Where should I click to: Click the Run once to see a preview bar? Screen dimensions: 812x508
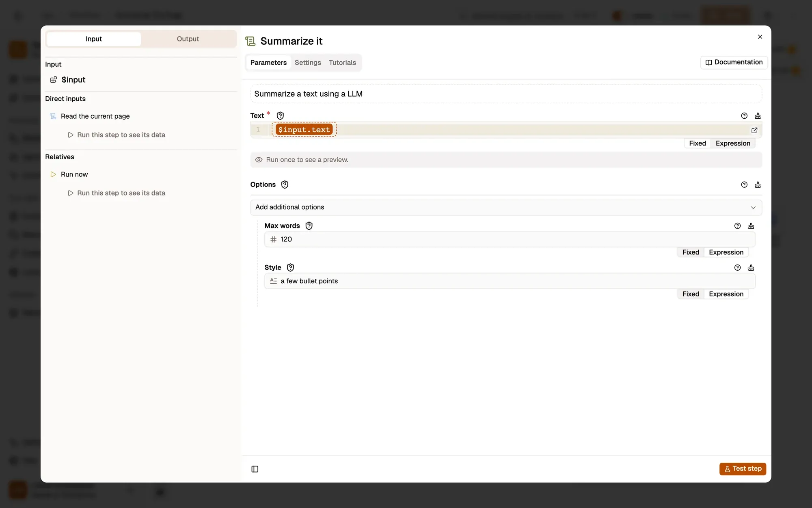[x=506, y=160]
